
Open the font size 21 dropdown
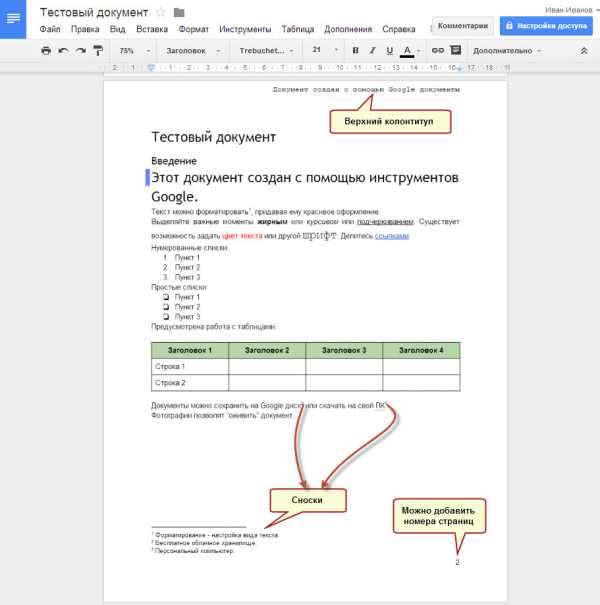pos(325,50)
